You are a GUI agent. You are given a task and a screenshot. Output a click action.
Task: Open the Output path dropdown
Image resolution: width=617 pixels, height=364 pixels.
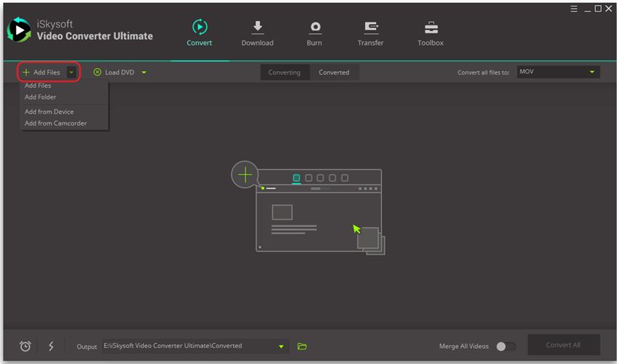(282, 347)
